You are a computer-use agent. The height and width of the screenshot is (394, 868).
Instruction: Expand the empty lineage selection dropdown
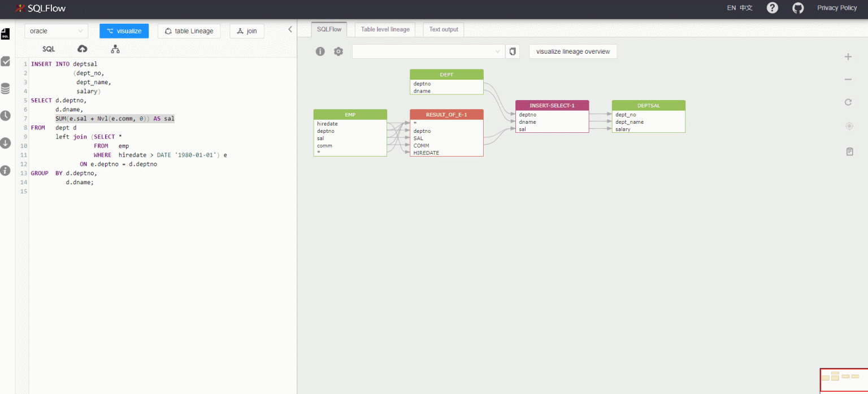click(x=428, y=51)
